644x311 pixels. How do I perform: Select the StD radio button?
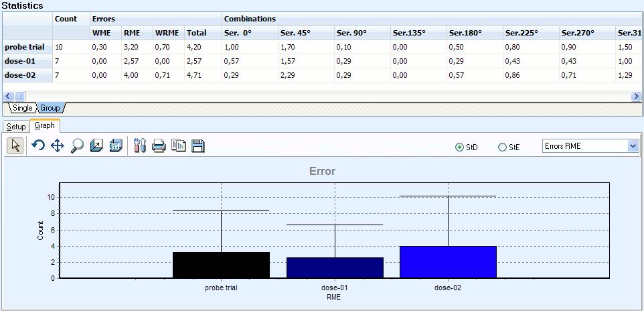460,147
